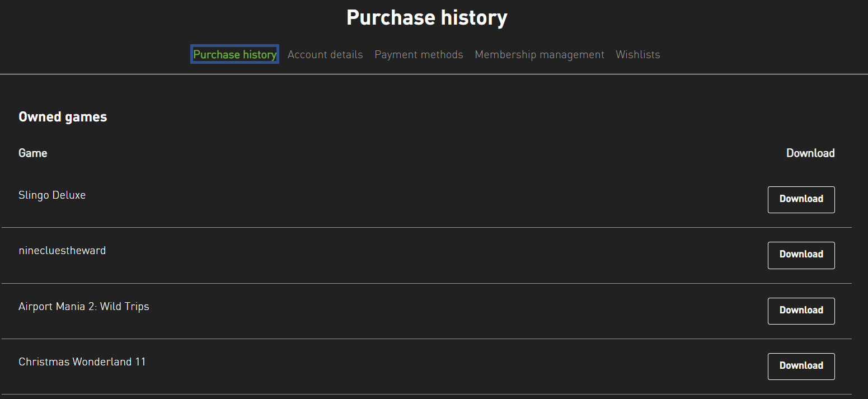Image resolution: width=868 pixels, height=399 pixels.
Task: Click the divider line below the tab bar
Action: (x=434, y=74)
